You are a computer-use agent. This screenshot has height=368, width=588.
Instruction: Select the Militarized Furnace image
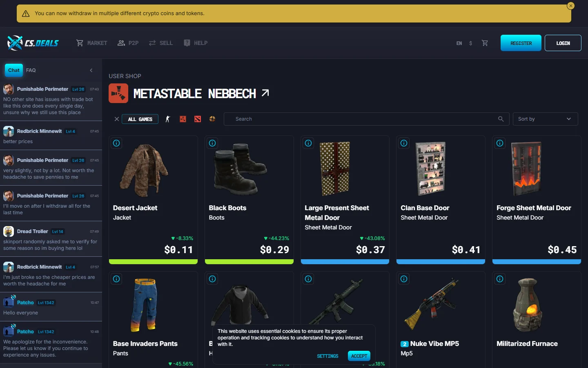[528, 305]
